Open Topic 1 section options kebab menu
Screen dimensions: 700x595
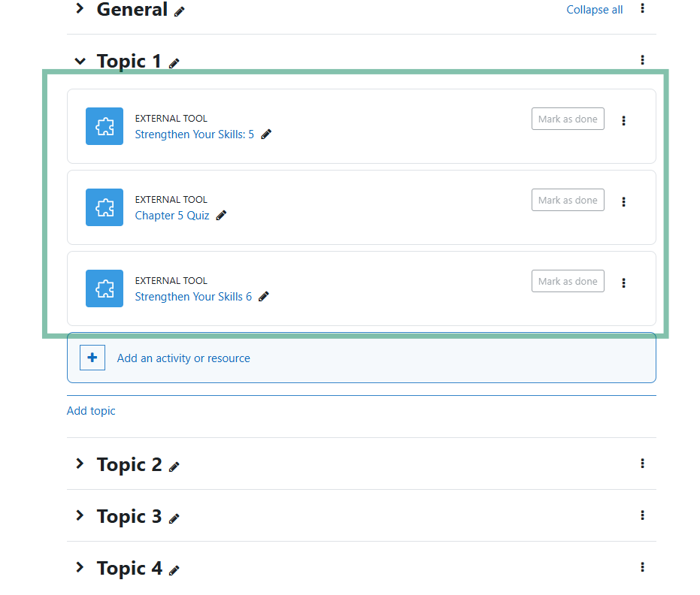click(642, 60)
